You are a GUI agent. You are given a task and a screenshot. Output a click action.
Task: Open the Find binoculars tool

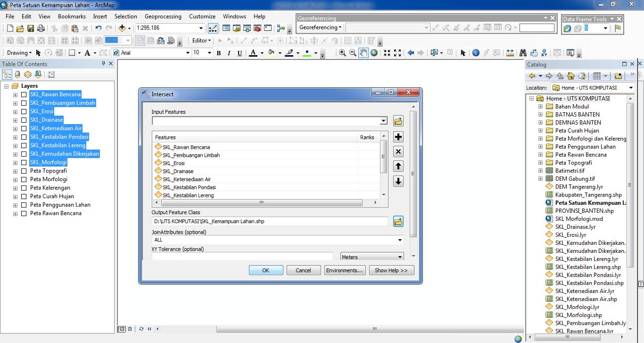523,53
